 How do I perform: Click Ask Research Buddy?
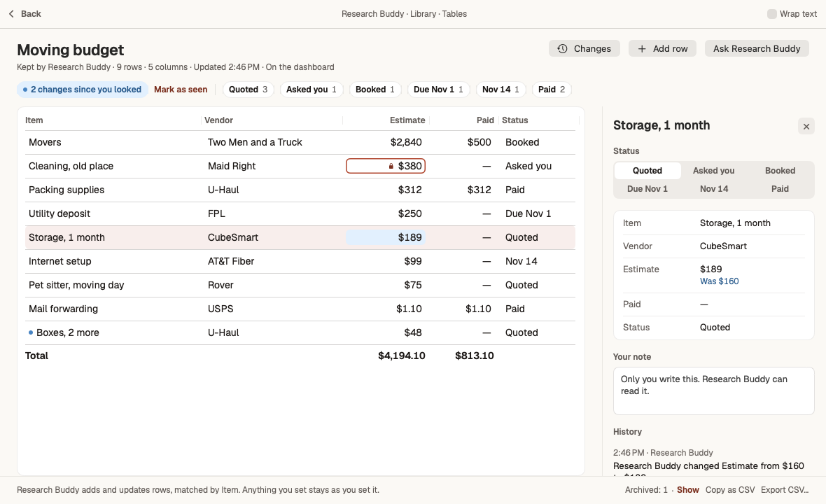(x=757, y=48)
